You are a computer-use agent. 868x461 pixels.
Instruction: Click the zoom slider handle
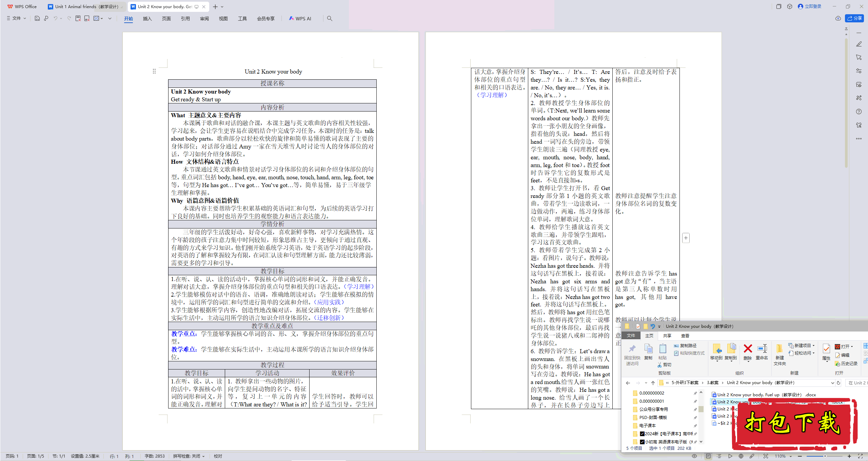pos(825,456)
